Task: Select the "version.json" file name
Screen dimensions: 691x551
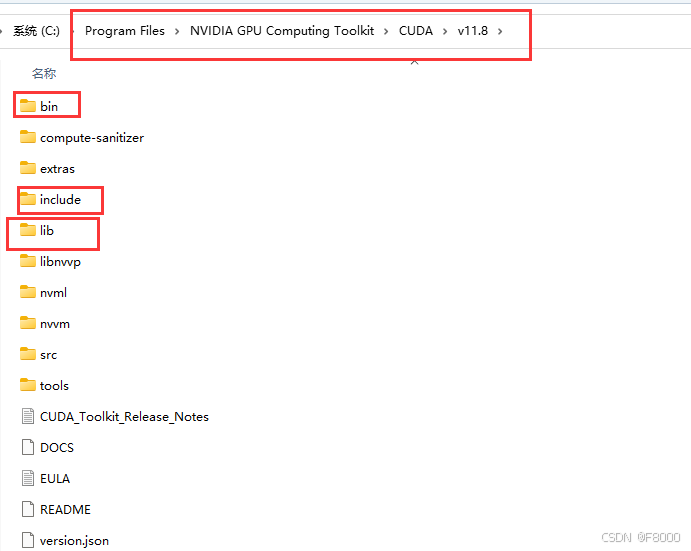Action: 74,540
